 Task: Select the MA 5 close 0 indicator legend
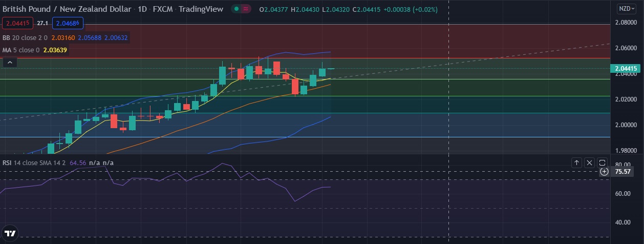[x=22, y=50]
